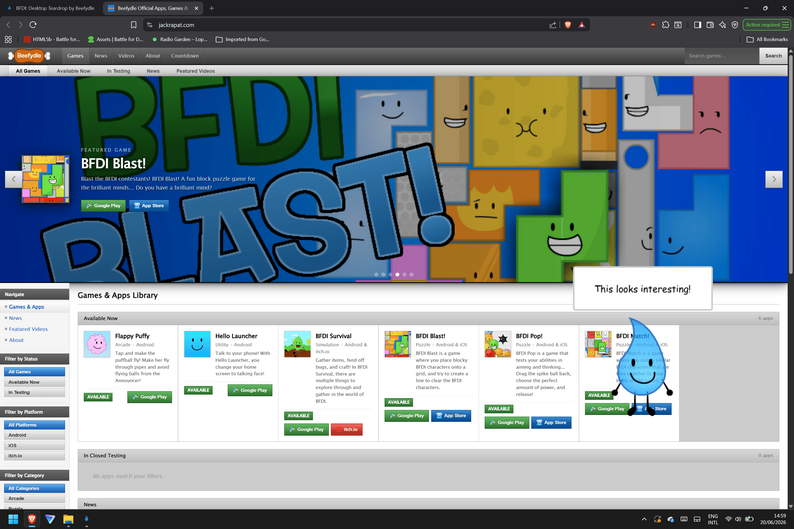
Task: Show hidden system tray icons
Action: (x=644, y=519)
